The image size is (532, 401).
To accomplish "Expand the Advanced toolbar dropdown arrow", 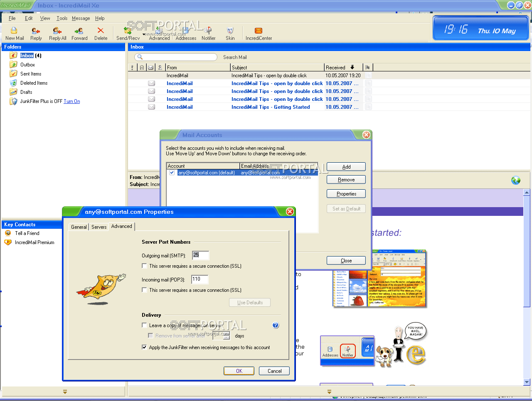I will (x=144, y=34).
